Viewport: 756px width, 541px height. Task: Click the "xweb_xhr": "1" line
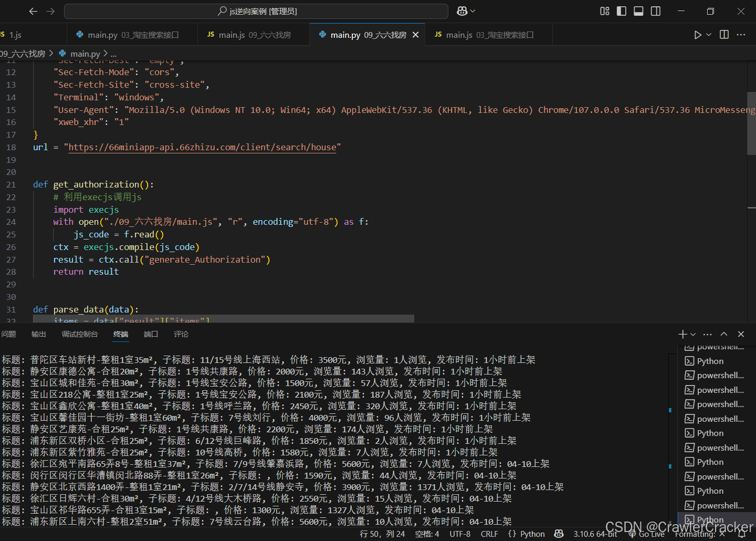91,122
